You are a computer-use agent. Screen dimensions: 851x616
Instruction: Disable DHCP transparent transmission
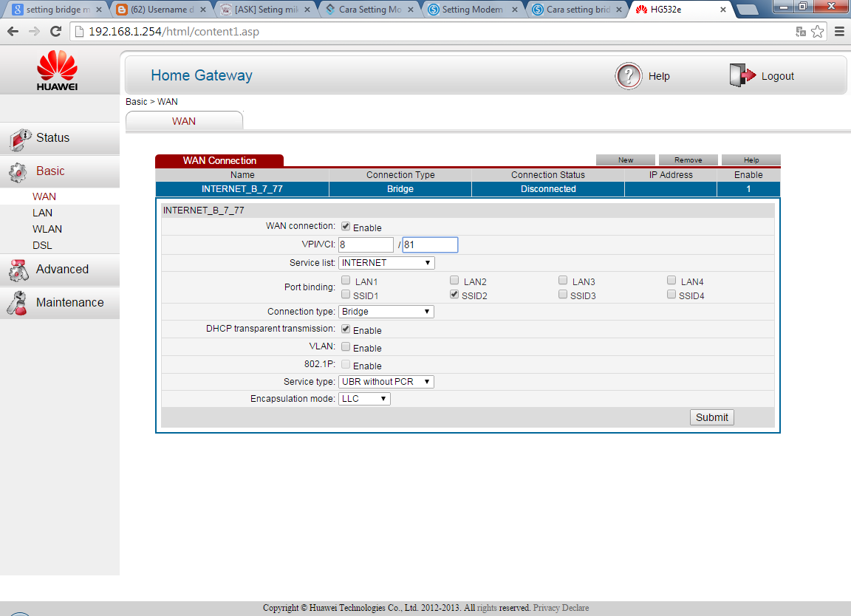345,329
